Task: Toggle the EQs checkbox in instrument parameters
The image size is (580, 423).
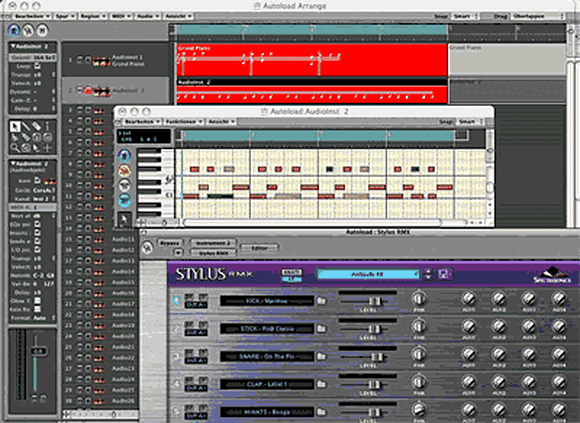Action: coord(37,224)
